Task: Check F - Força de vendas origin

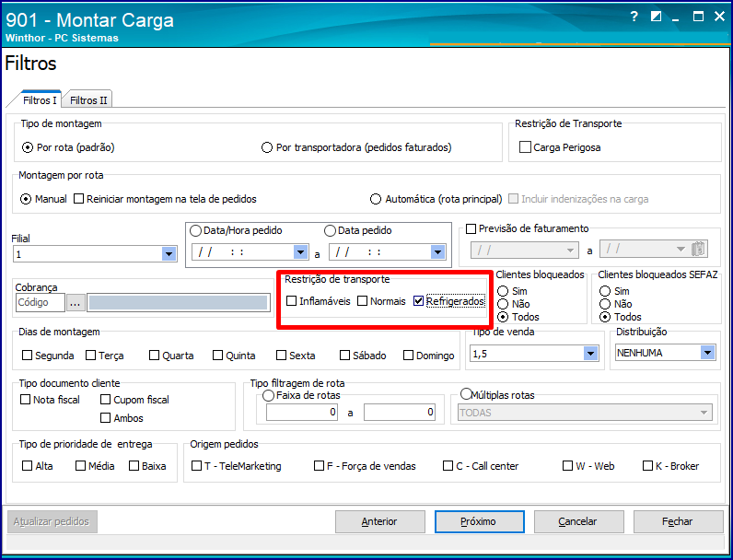Action: 319,466
